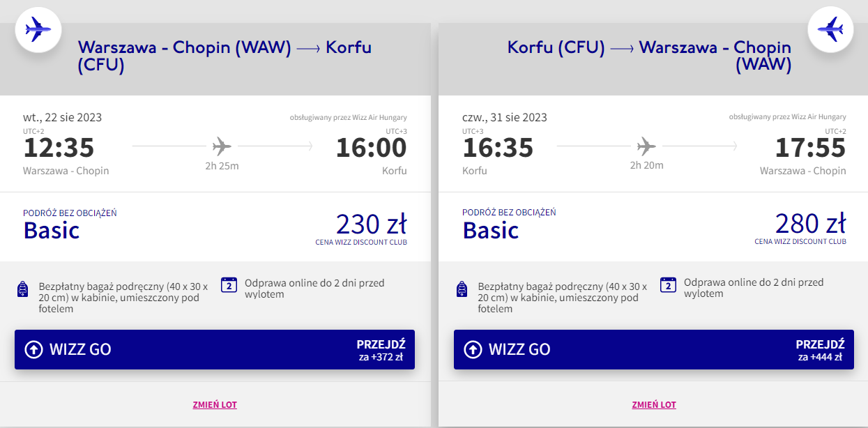Screen dimensions: 868x428
Task: Click the up-arrow icon in the left WIZZ GO button
Action: click(x=34, y=349)
